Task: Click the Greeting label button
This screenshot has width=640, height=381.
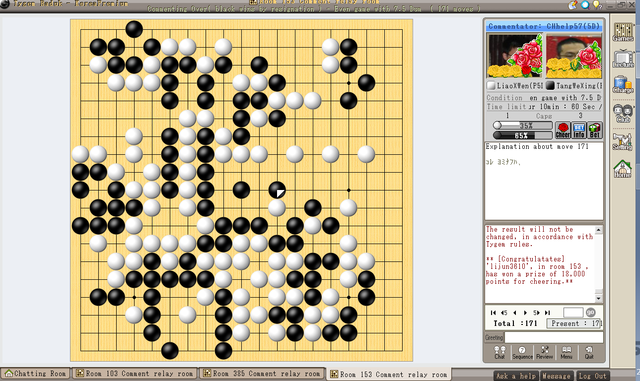Action: (494, 337)
